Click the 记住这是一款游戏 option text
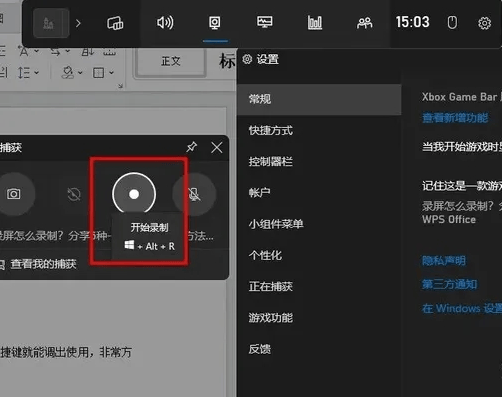This screenshot has height=397, width=502. [x=462, y=186]
